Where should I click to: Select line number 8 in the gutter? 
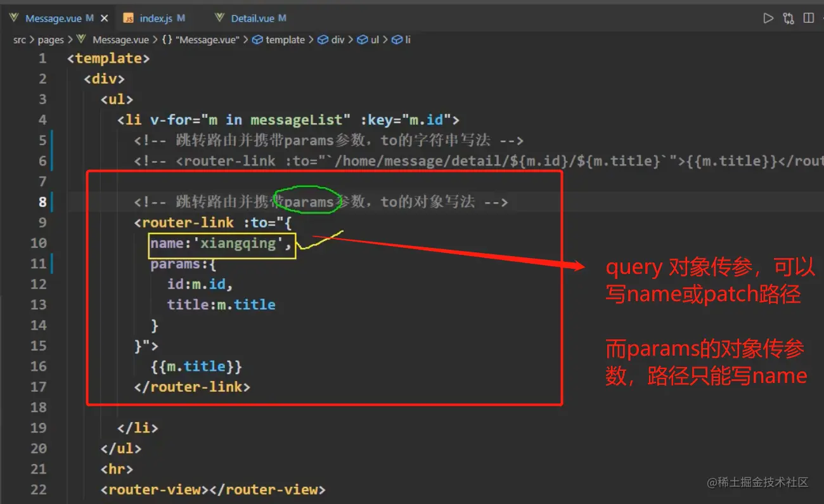click(42, 202)
